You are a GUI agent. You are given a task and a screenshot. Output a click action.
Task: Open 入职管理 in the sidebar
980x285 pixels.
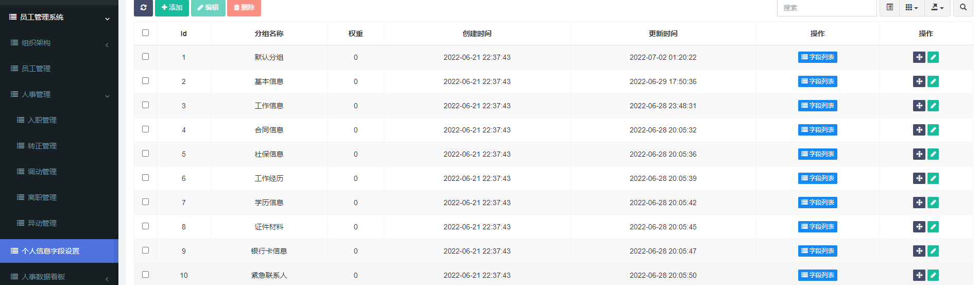click(42, 120)
